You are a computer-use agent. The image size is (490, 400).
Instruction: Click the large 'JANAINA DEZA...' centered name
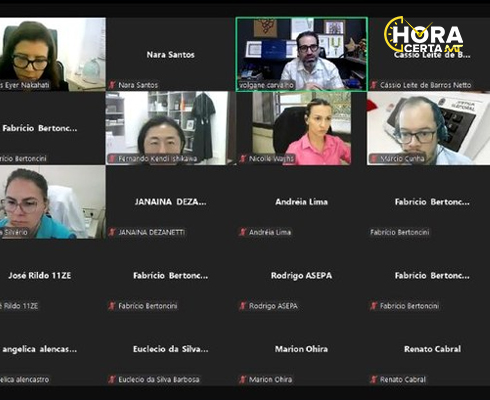click(171, 202)
